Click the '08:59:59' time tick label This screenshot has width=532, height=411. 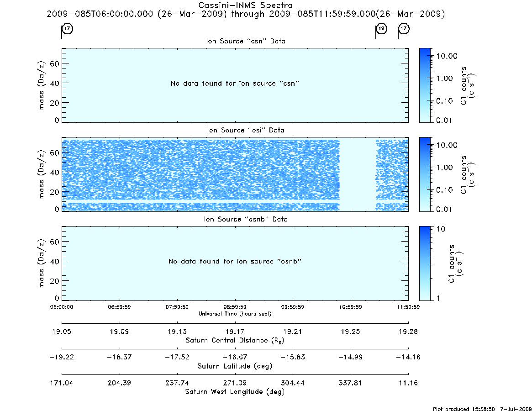pos(235,307)
